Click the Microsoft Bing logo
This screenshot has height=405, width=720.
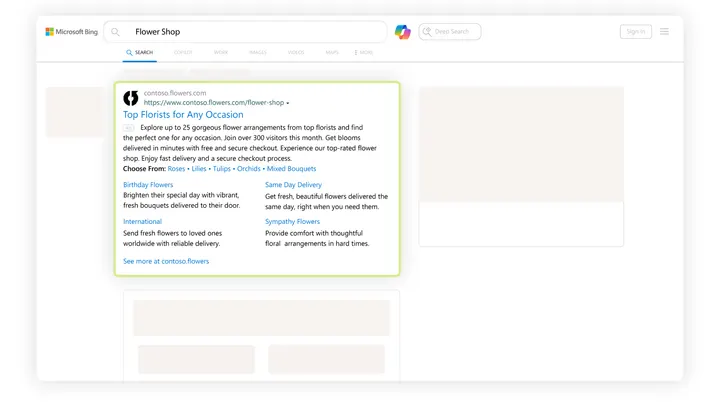click(x=72, y=32)
